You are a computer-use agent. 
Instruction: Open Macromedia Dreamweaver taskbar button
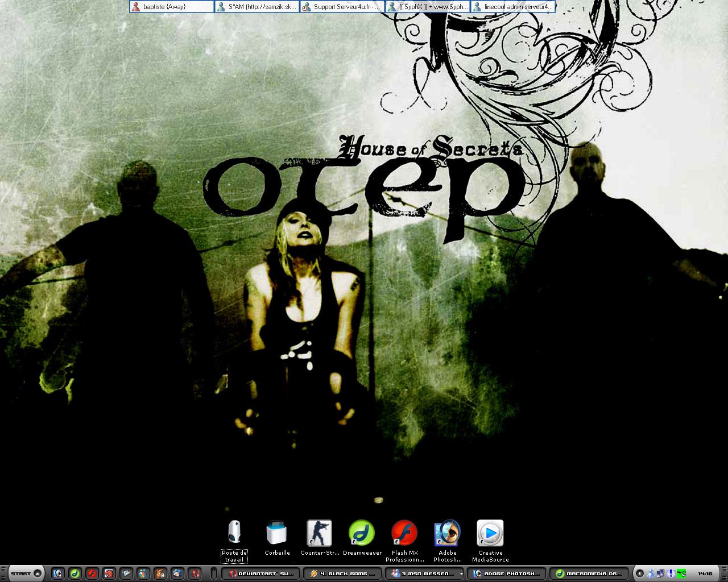(588, 573)
